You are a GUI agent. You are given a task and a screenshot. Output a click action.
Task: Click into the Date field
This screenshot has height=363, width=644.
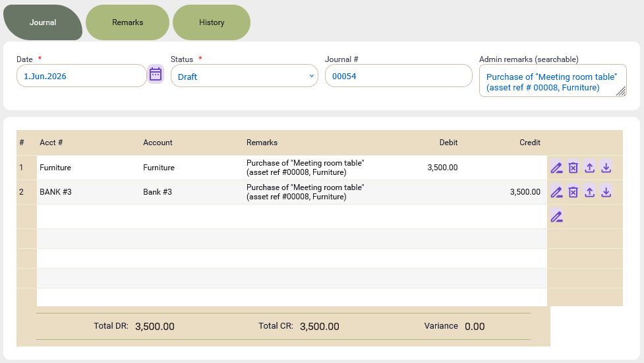(81, 76)
